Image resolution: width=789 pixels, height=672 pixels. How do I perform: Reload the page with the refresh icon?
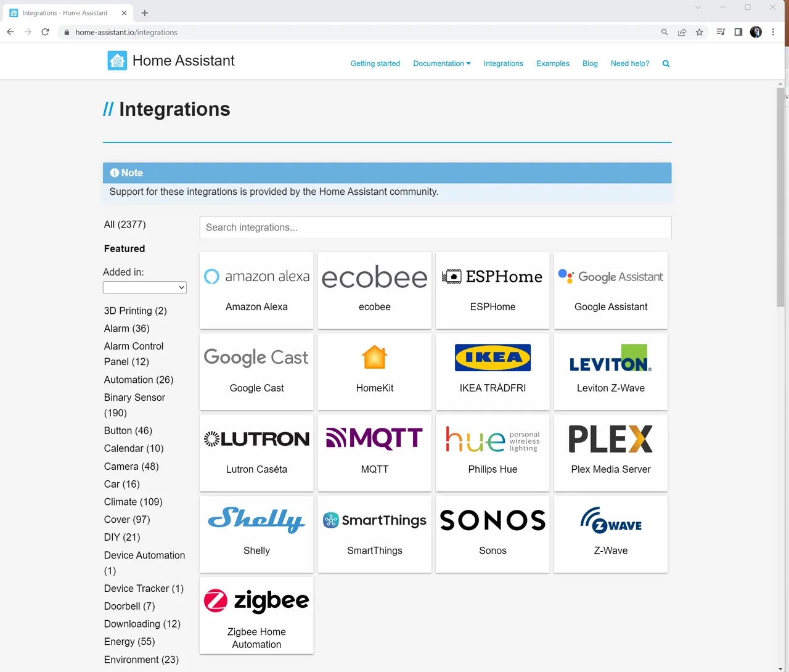45,32
